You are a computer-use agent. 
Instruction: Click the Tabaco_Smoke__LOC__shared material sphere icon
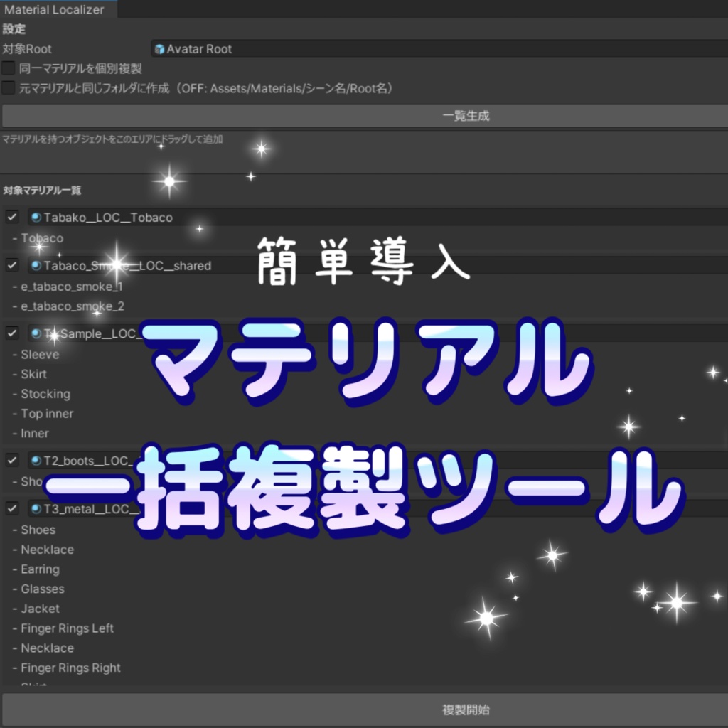[x=36, y=266]
